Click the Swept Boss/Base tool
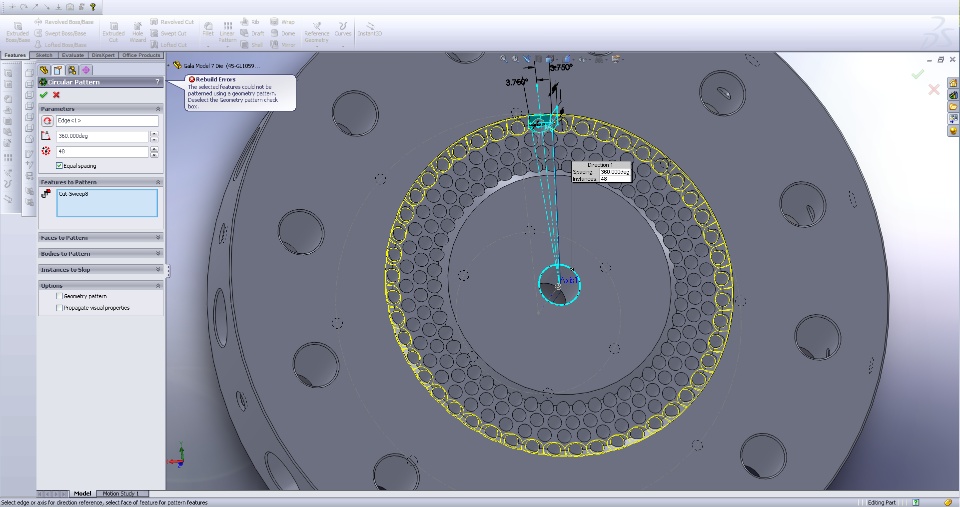 click(61, 33)
